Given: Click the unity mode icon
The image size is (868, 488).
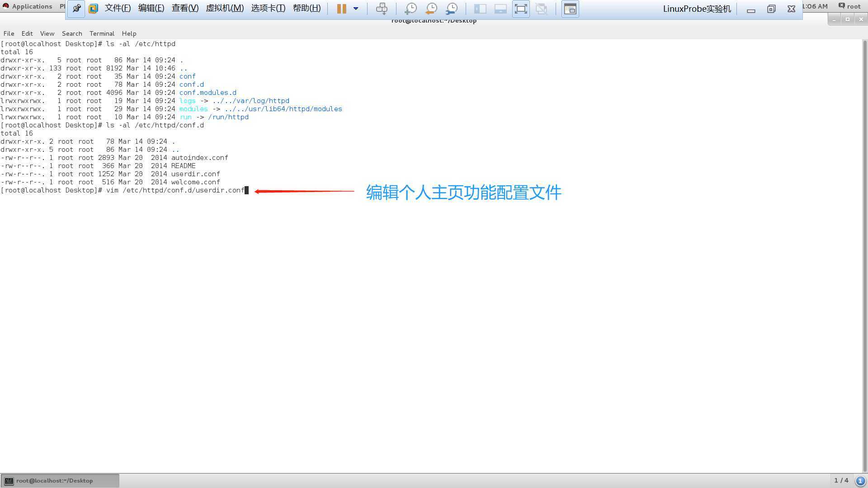Looking at the screenshot, I should tap(541, 9).
